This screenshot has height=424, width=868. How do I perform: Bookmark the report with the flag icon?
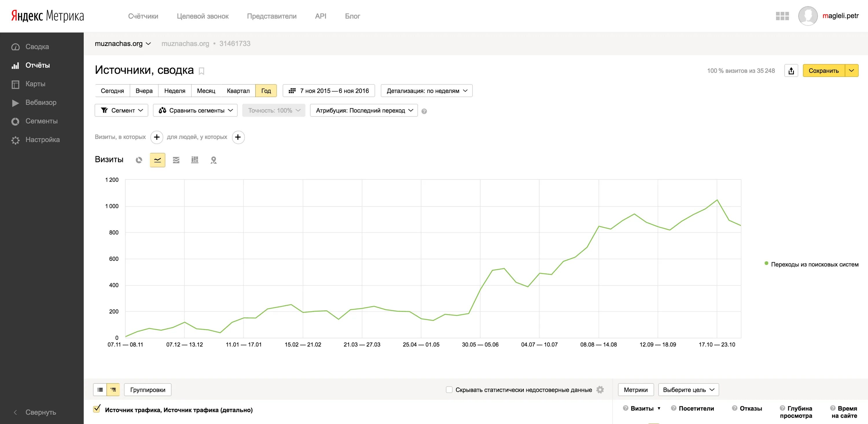(201, 71)
